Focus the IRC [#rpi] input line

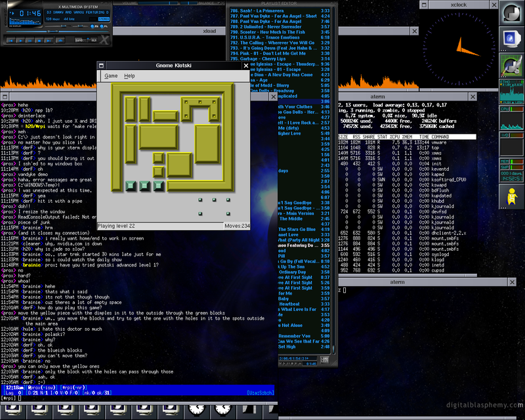(137, 398)
